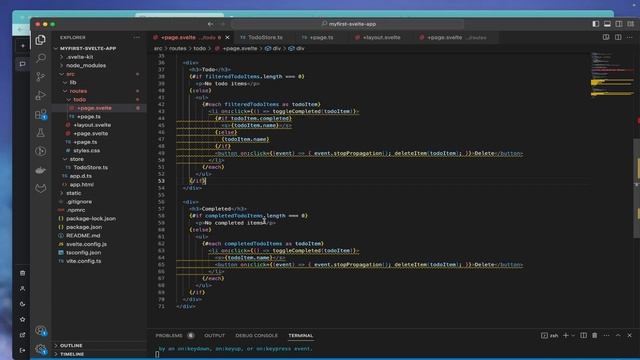The image size is (640, 360).
Task: Open TodoStore.ts in the explorer tree
Action: (91, 167)
